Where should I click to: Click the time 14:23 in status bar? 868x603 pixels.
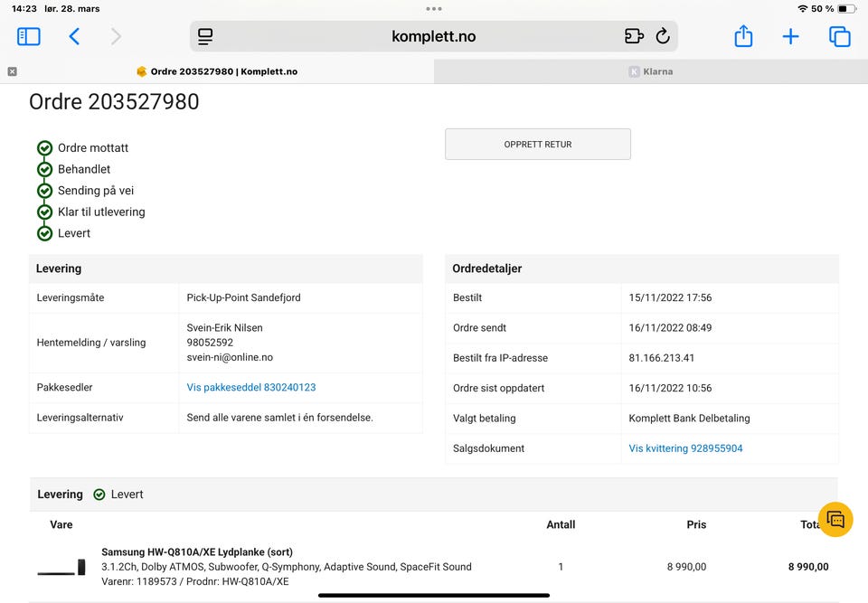pyautogui.click(x=24, y=9)
